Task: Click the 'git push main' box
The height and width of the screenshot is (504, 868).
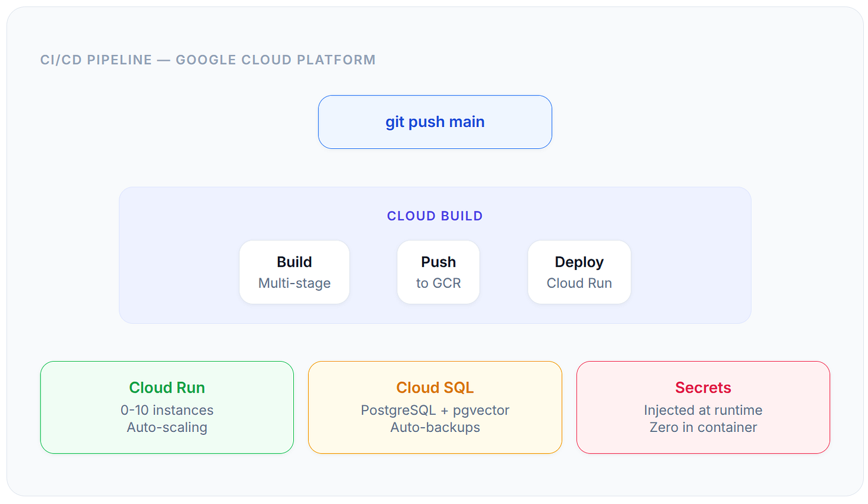Action: pyautogui.click(x=435, y=122)
